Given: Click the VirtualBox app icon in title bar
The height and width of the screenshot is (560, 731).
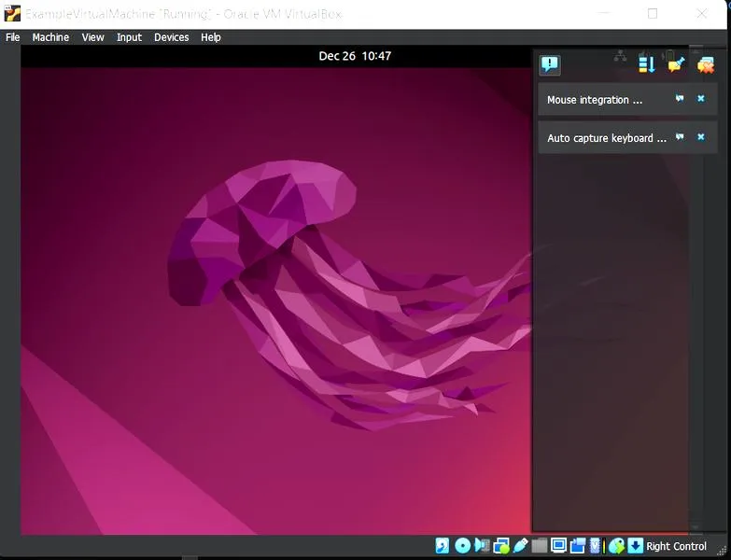Looking at the screenshot, I should tap(11, 13).
